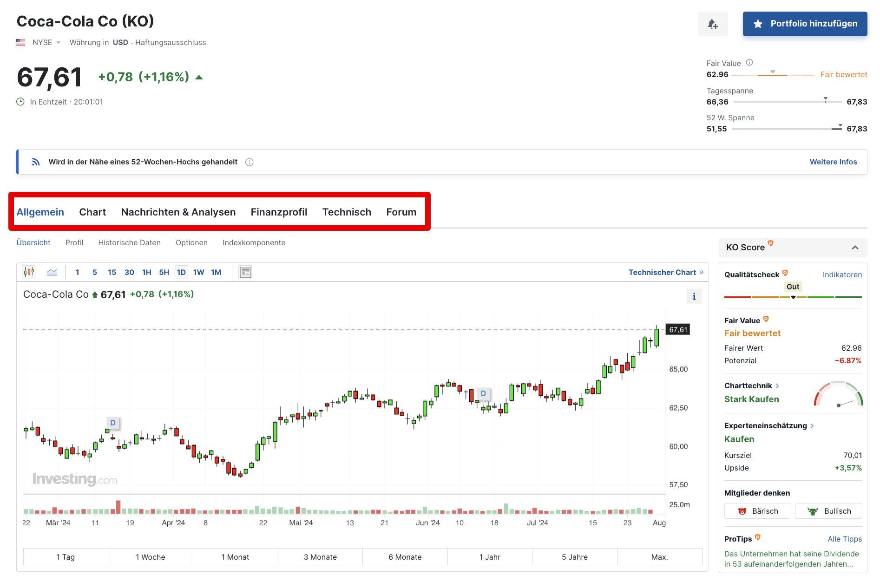Switch to the Chart tab
Image resolution: width=880 pixels, height=588 pixels.
(x=92, y=212)
